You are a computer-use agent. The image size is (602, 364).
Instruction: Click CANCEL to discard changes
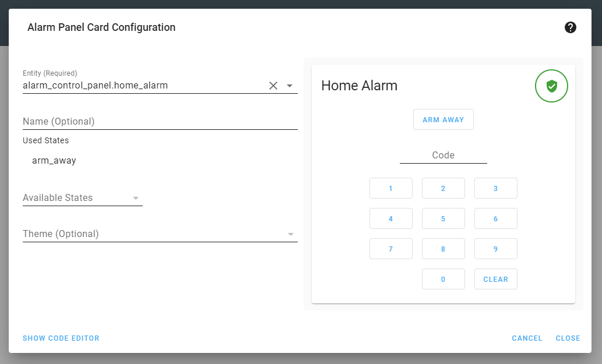pyautogui.click(x=526, y=338)
